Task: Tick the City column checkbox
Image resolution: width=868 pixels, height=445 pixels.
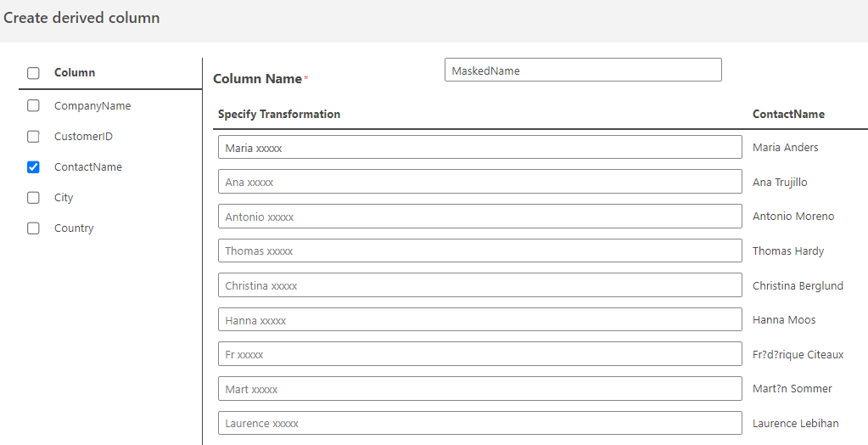Action: pos(33,198)
